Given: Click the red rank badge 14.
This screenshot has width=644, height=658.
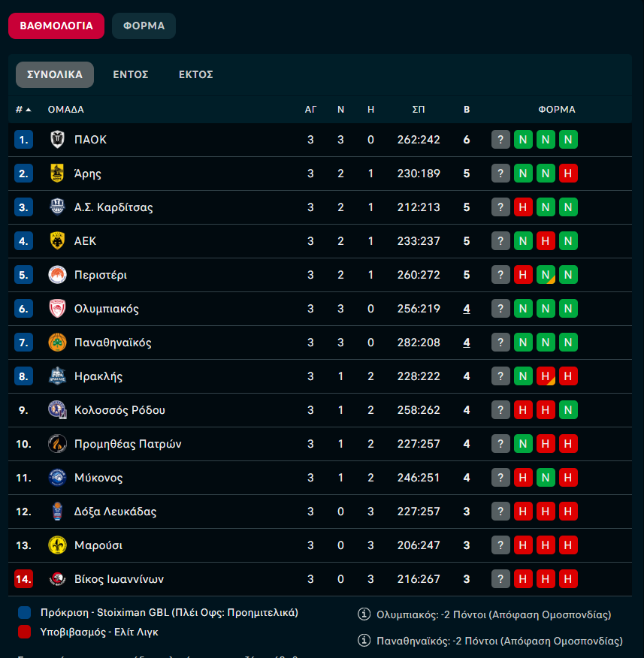Looking at the screenshot, I should pyautogui.click(x=23, y=579).
